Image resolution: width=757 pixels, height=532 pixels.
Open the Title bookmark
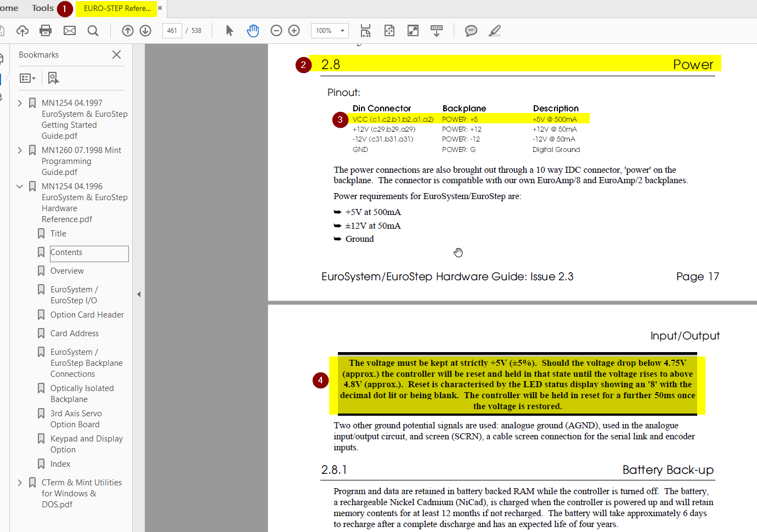point(58,234)
